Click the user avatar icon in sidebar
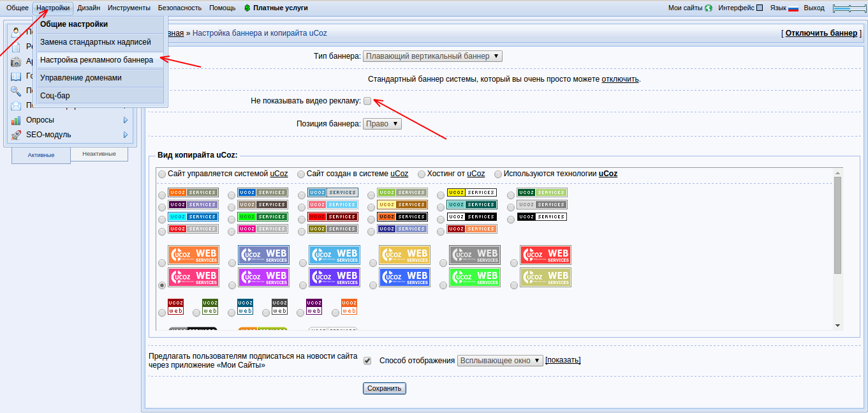The height and width of the screenshot is (413, 868). tap(16, 32)
